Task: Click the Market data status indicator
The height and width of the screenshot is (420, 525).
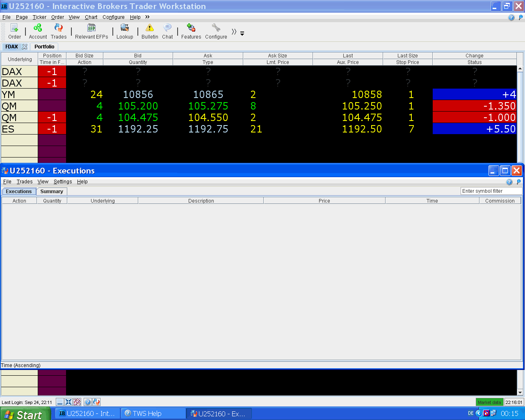Action: pyautogui.click(x=489, y=402)
